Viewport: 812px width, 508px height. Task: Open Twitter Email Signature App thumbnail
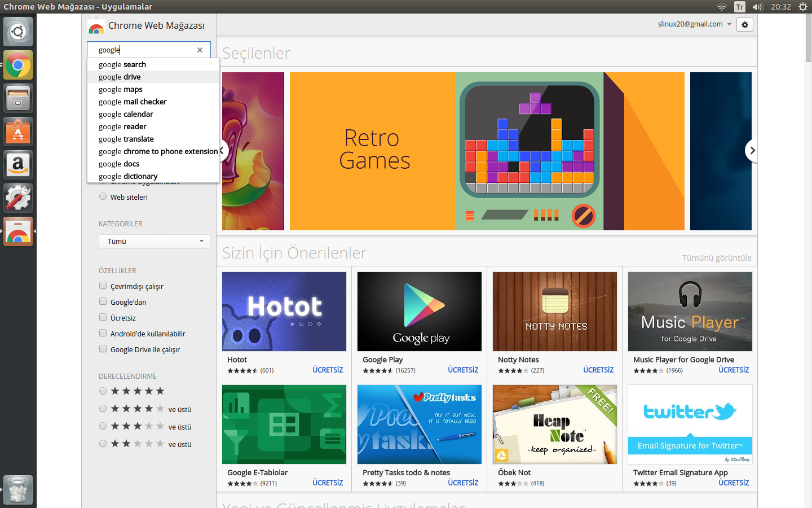coord(690,424)
